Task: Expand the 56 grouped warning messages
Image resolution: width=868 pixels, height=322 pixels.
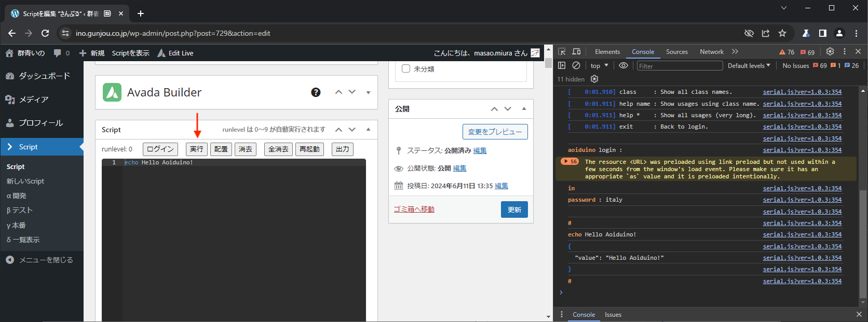Action: click(x=569, y=162)
